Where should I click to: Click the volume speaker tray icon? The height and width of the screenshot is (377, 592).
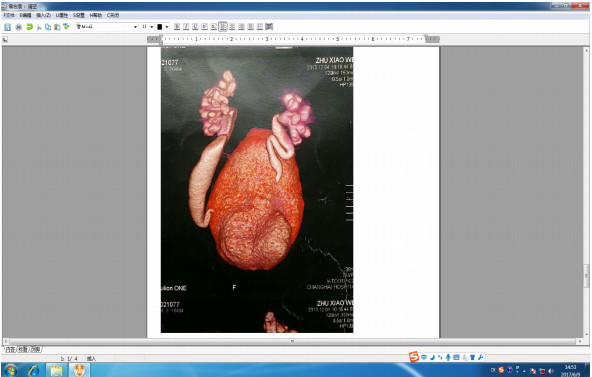pos(551,371)
